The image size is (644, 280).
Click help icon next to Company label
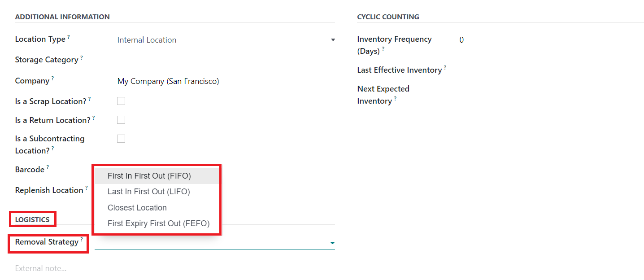pos(52,79)
